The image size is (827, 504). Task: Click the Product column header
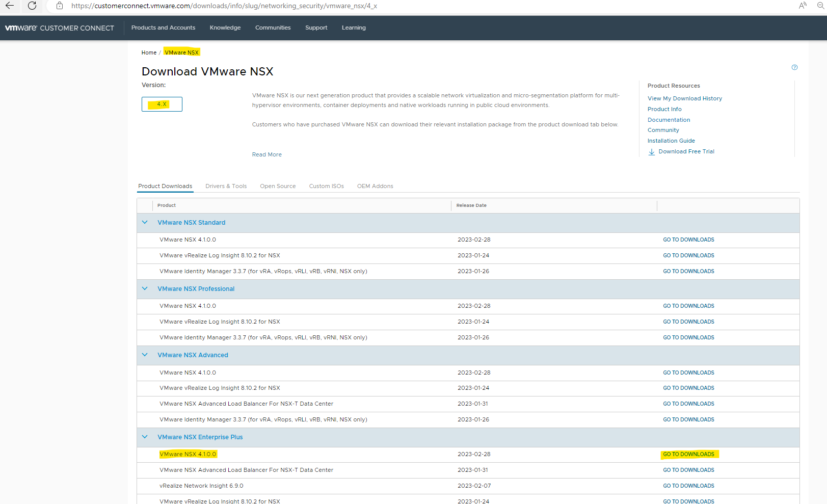click(x=167, y=205)
